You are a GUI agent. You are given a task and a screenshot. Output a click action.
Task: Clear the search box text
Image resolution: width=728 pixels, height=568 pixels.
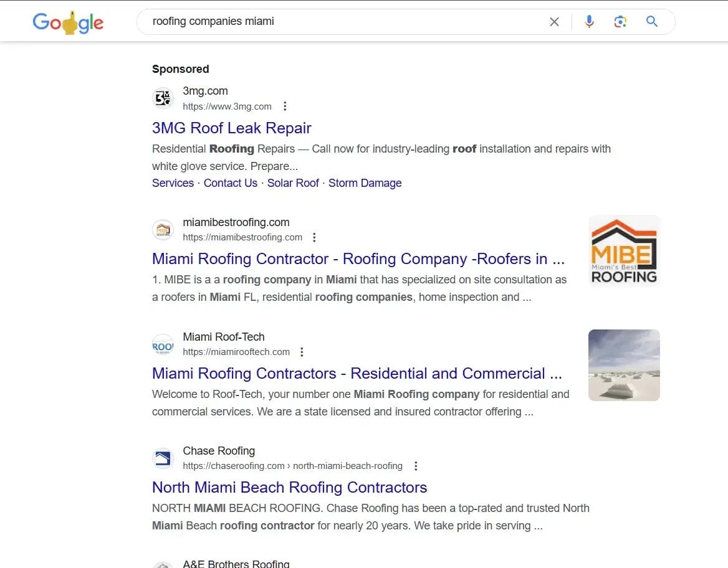pyautogui.click(x=554, y=22)
